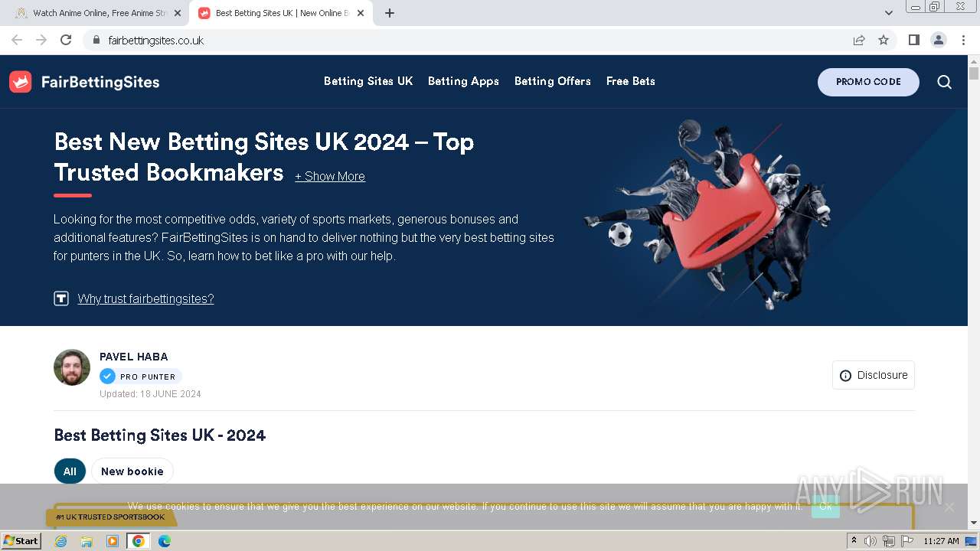980x551 pixels.
Task: Open a new tab with the plus button
Action: point(390,13)
